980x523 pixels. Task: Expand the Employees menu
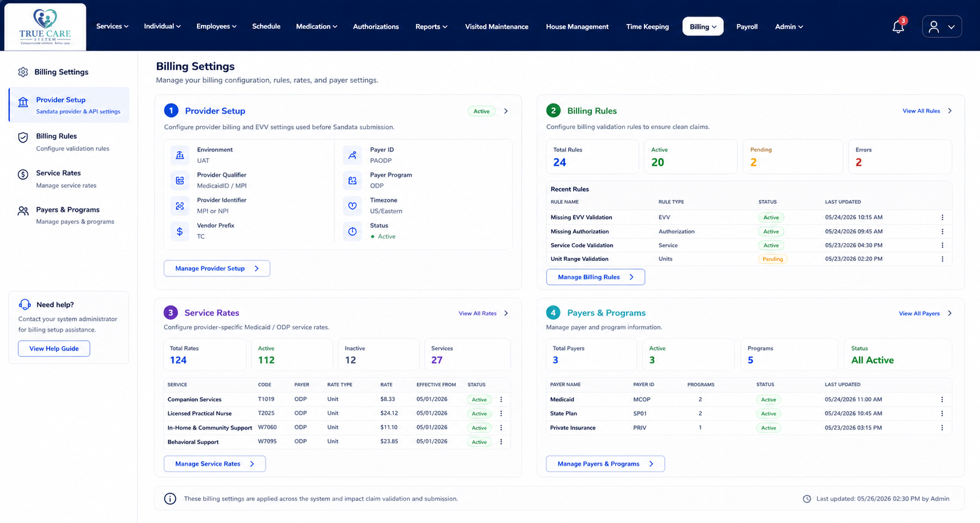[x=216, y=26]
